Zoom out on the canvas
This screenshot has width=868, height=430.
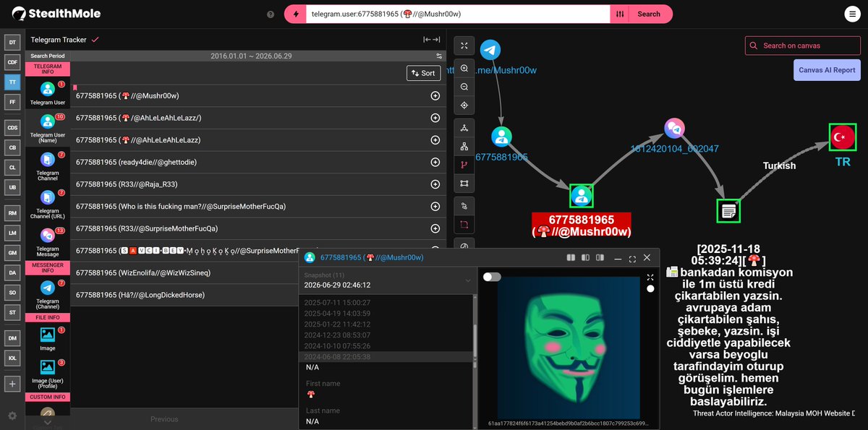[464, 87]
